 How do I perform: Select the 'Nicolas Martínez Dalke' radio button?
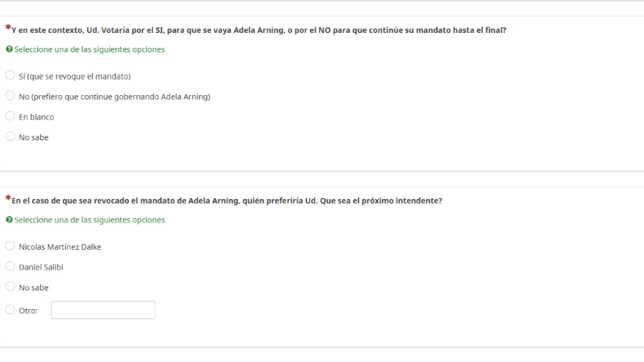click(10, 246)
